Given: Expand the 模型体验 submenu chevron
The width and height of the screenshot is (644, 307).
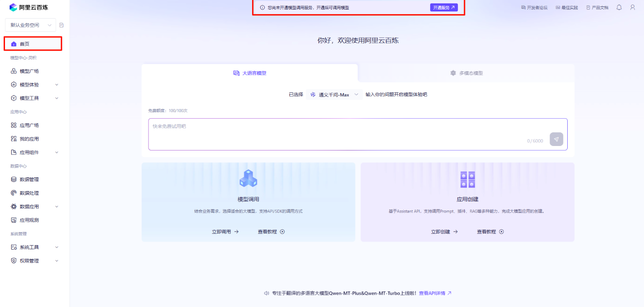Looking at the screenshot, I should tap(57, 85).
